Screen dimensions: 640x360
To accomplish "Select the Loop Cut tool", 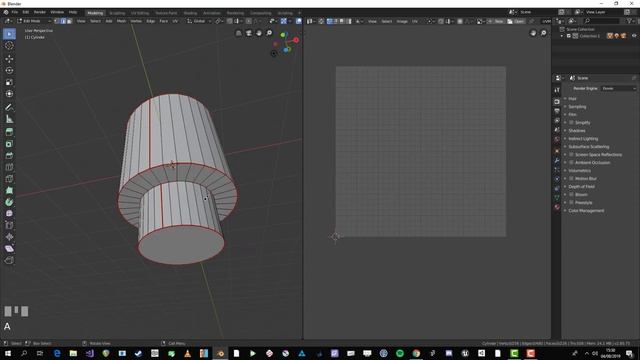I will [x=9, y=167].
